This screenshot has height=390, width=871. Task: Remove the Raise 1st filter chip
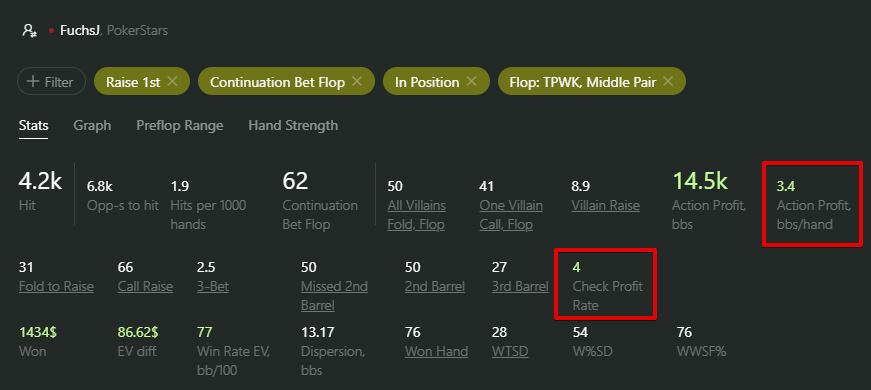172,82
